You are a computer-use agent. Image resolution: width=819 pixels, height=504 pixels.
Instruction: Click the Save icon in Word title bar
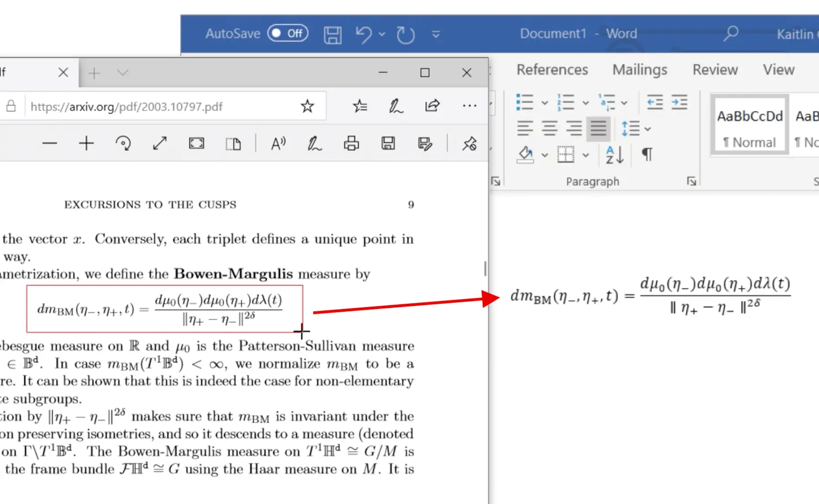333,35
